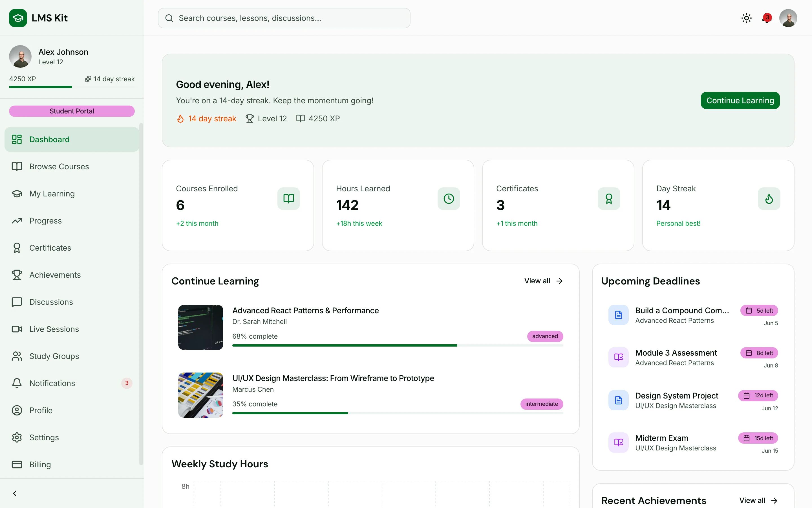812x508 pixels.
Task: Click the Design System Project document icon
Action: pyautogui.click(x=618, y=400)
